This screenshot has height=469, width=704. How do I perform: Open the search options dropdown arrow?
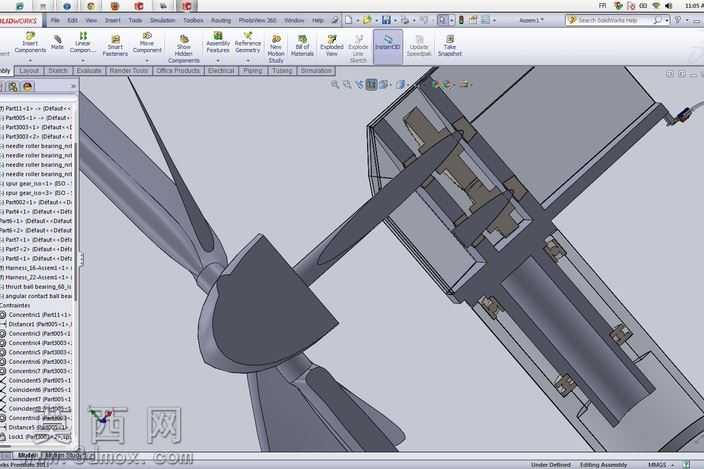pyautogui.click(x=667, y=21)
